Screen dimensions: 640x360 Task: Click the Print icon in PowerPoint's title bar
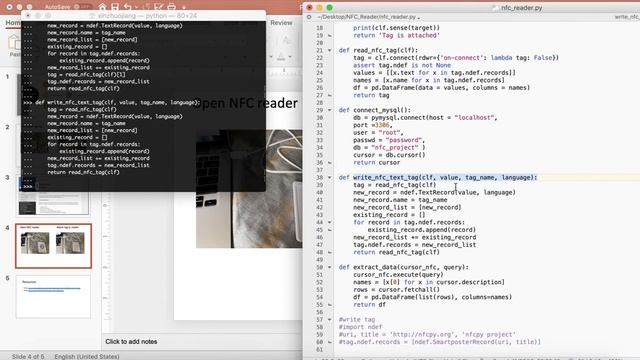click(171, 7)
